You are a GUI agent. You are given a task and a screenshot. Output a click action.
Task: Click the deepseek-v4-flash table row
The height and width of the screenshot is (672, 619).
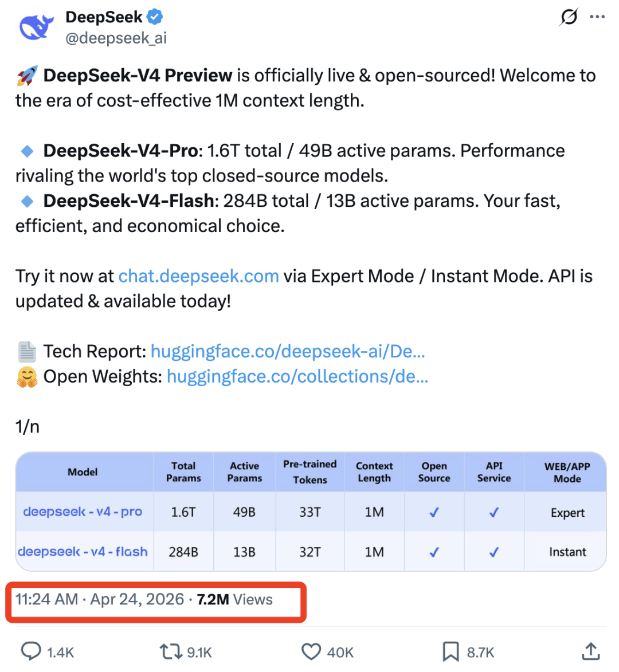[x=83, y=552]
